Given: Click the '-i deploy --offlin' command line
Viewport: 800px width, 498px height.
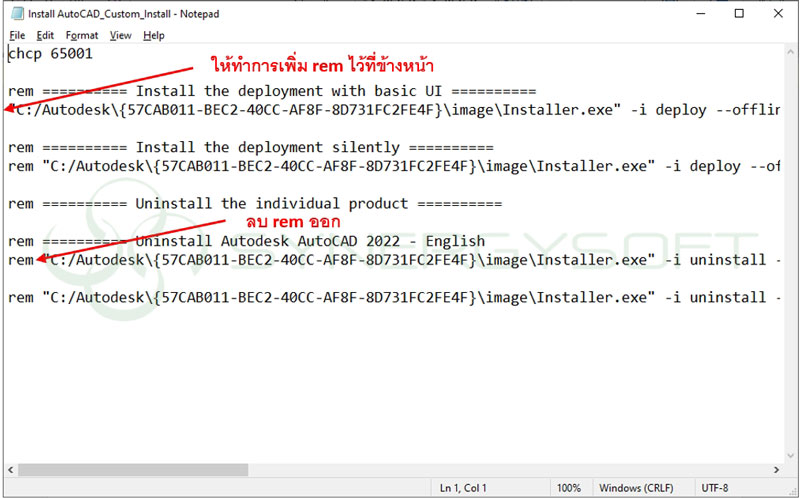Looking at the screenshot, I should [x=395, y=110].
